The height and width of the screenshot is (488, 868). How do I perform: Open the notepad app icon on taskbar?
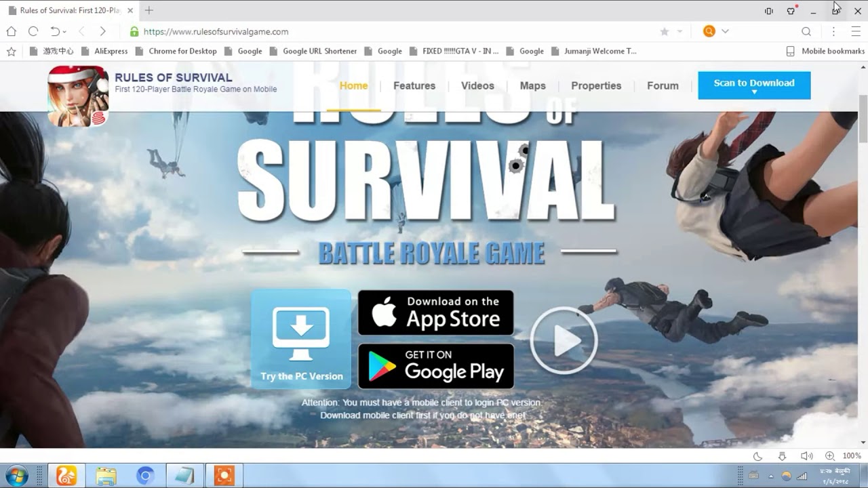click(x=184, y=476)
